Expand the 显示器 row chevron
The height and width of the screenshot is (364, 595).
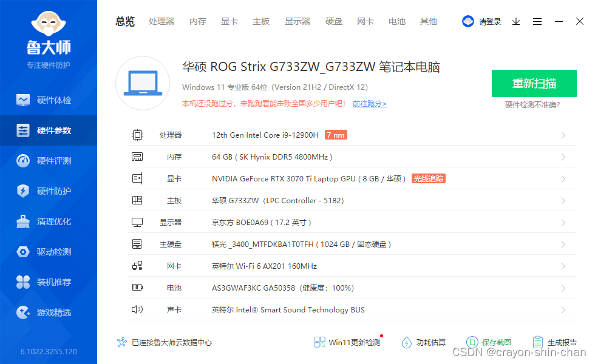tap(563, 223)
